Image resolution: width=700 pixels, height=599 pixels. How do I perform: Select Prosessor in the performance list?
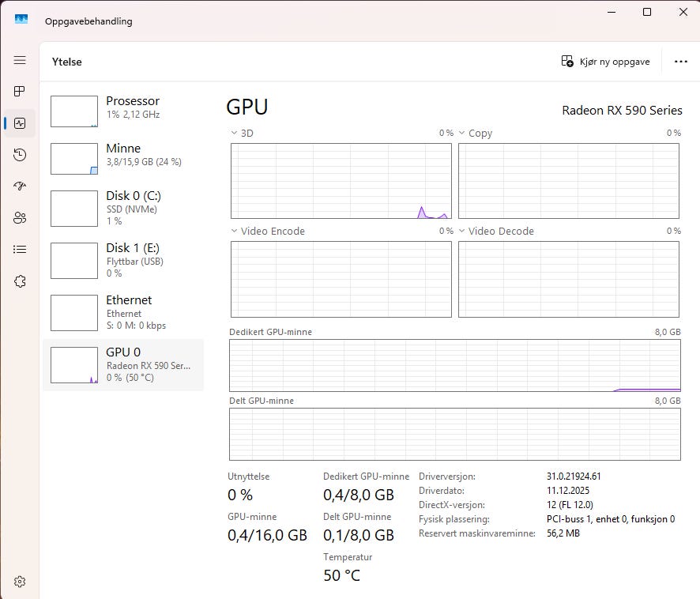tap(123, 111)
